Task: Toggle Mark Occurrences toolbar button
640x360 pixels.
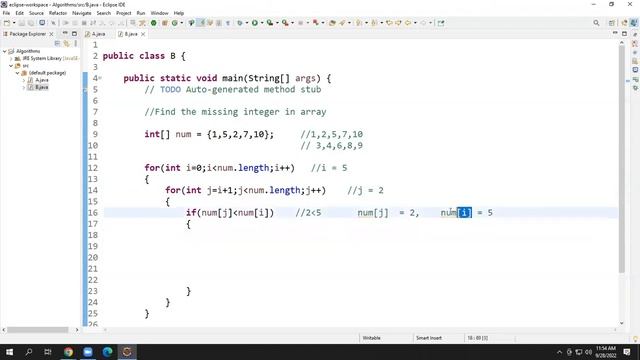Action: pos(201,23)
